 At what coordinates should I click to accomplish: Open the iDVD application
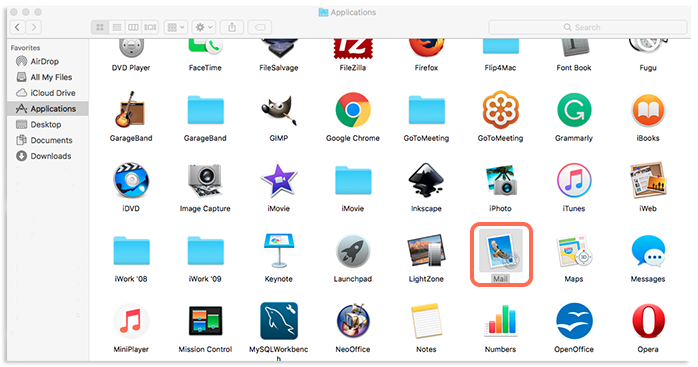(x=130, y=180)
